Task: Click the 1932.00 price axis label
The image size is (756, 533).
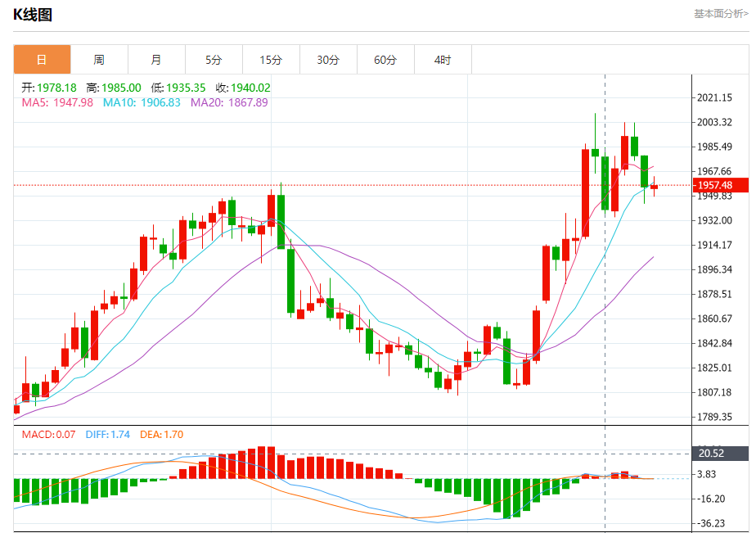Action: tap(714, 221)
